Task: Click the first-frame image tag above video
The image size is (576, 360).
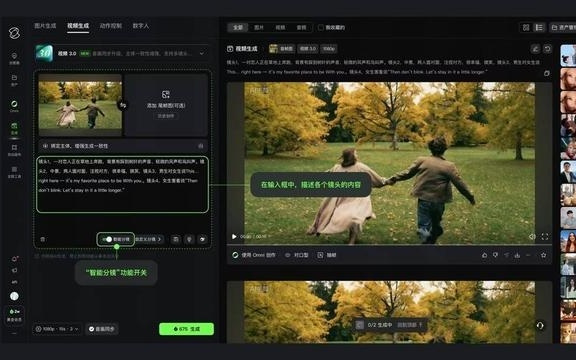Action: pyautogui.click(x=282, y=48)
